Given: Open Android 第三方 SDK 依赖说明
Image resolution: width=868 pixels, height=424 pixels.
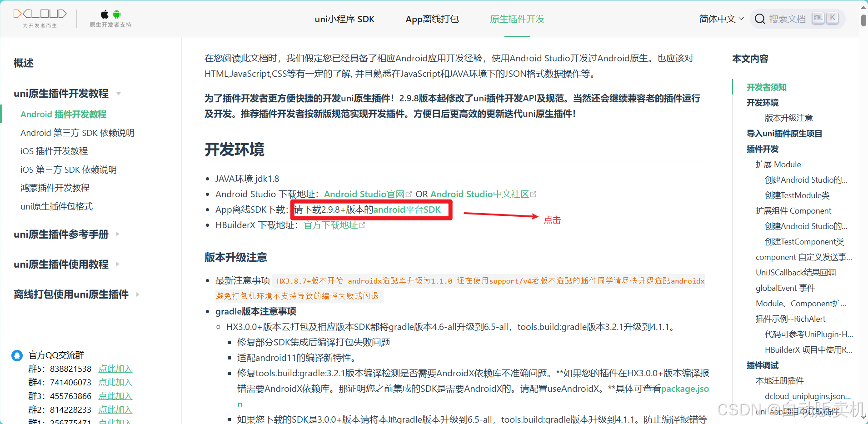Looking at the screenshot, I should [x=77, y=133].
